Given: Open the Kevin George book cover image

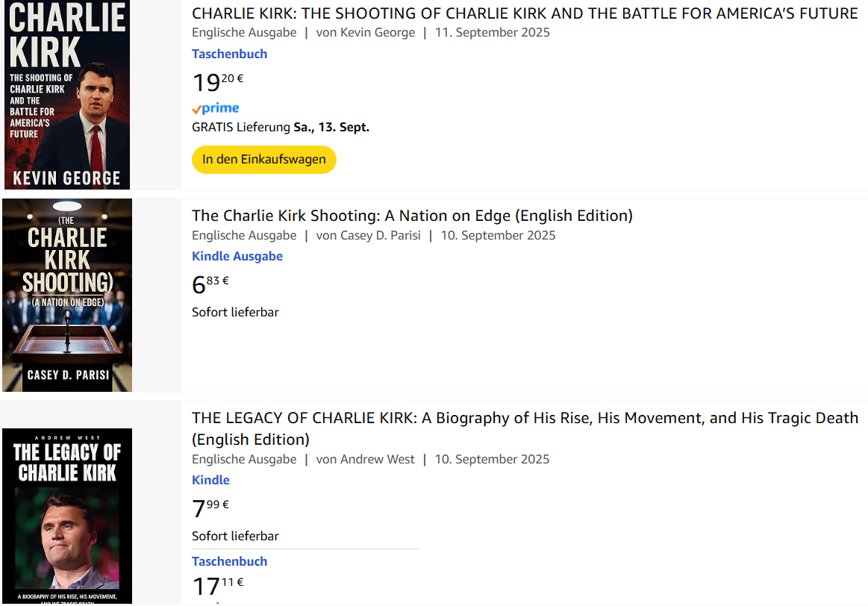Looking at the screenshot, I should point(67,95).
